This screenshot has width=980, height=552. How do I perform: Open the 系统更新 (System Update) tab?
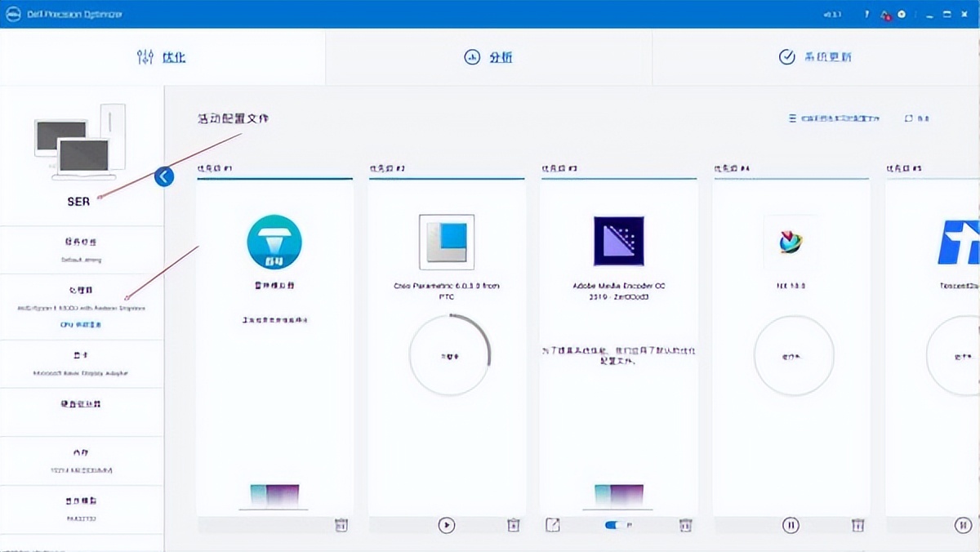tap(816, 57)
